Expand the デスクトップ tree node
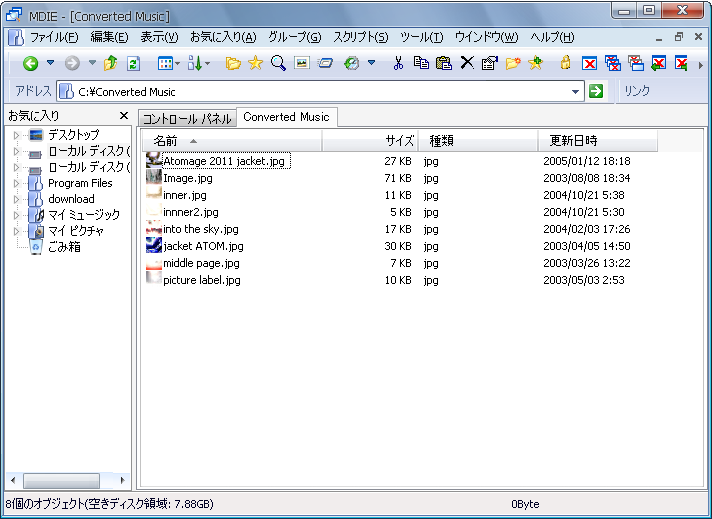The image size is (712, 519). click(x=16, y=135)
